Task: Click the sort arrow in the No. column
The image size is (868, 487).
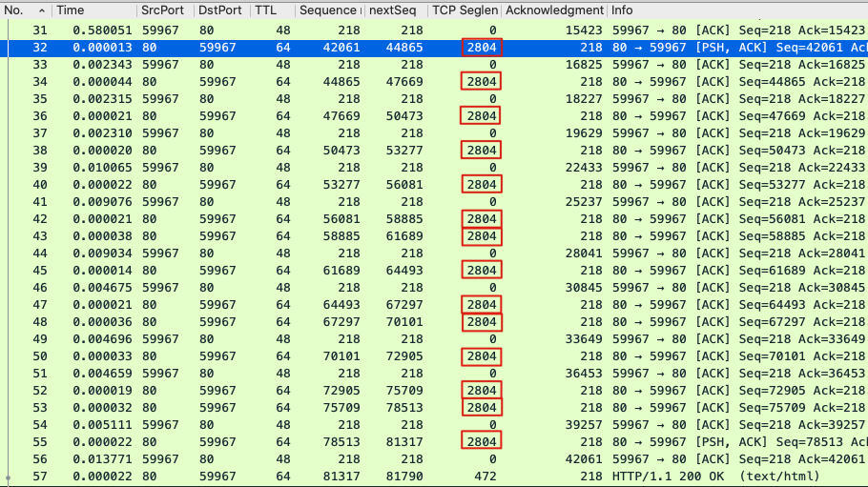Action: pos(41,10)
